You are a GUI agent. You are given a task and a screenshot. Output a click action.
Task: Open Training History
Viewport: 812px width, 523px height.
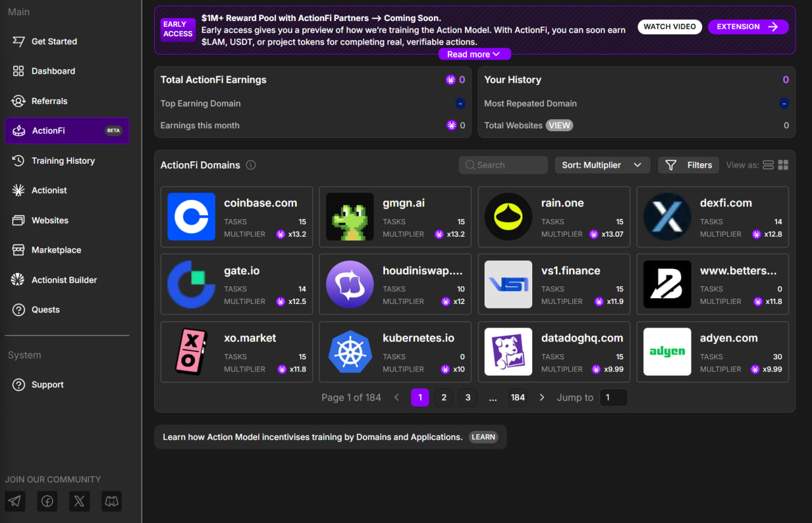click(x=67, y=161)
